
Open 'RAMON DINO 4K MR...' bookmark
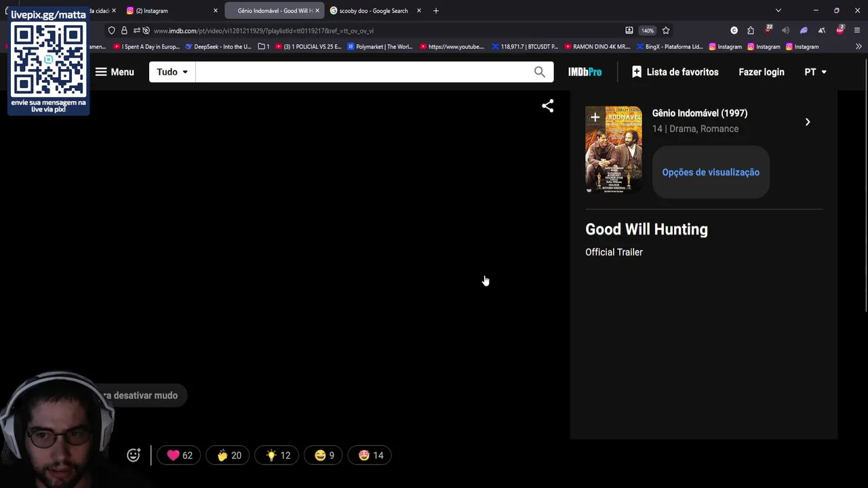click(x=597, y=47)
